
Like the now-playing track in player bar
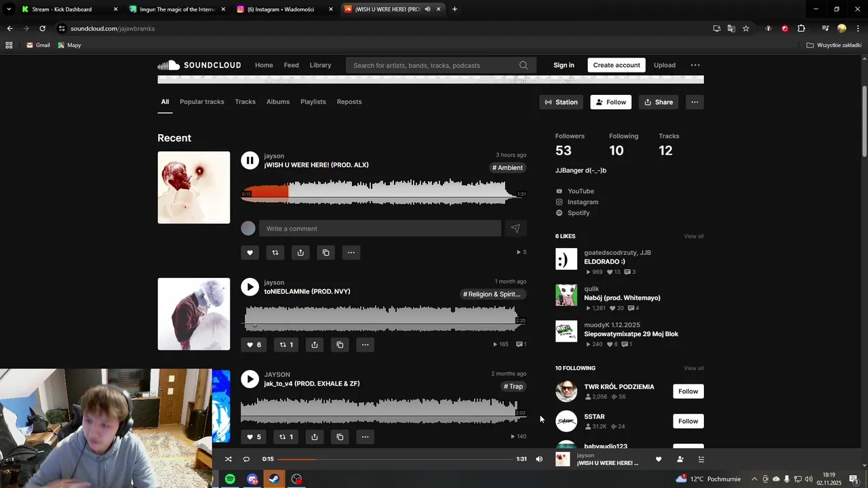[658, 459]
